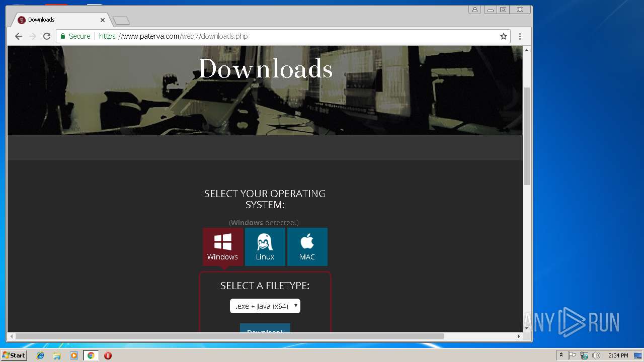Image resolution: width=644 pixels, height=362 pixels.
Task: Open the Chrome user profile button
Action: pos(474,10)
